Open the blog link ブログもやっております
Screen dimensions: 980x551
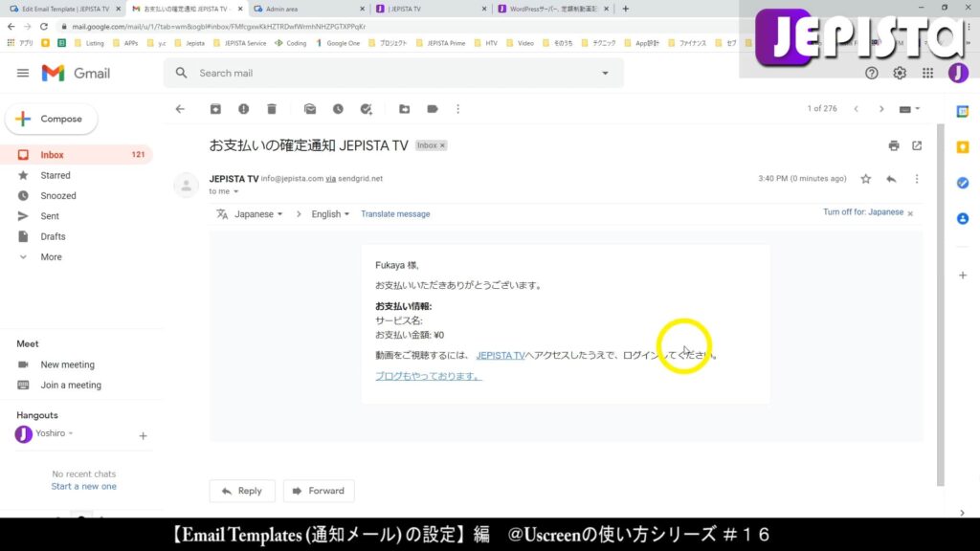point(428,376)
